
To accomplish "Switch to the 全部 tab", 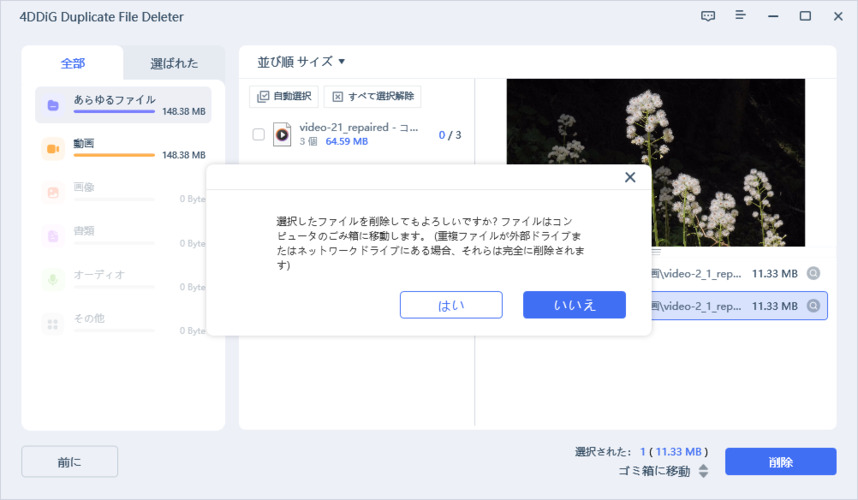I will point(73,63).
